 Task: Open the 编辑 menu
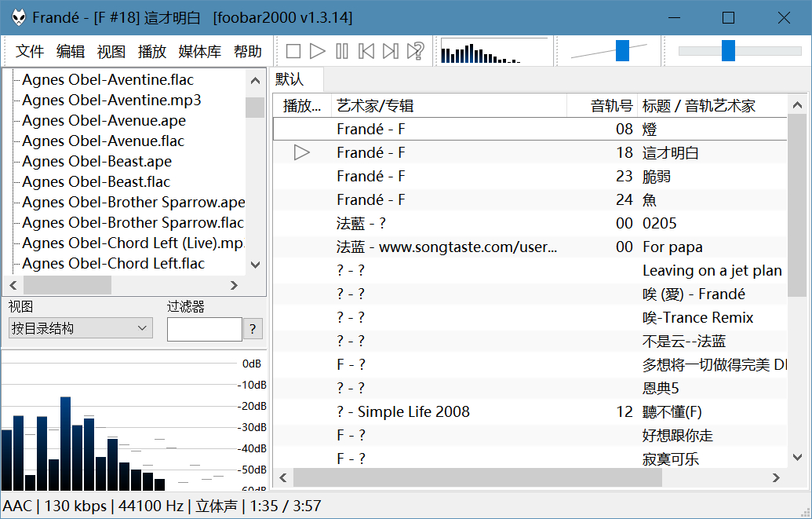pos(71,51)
